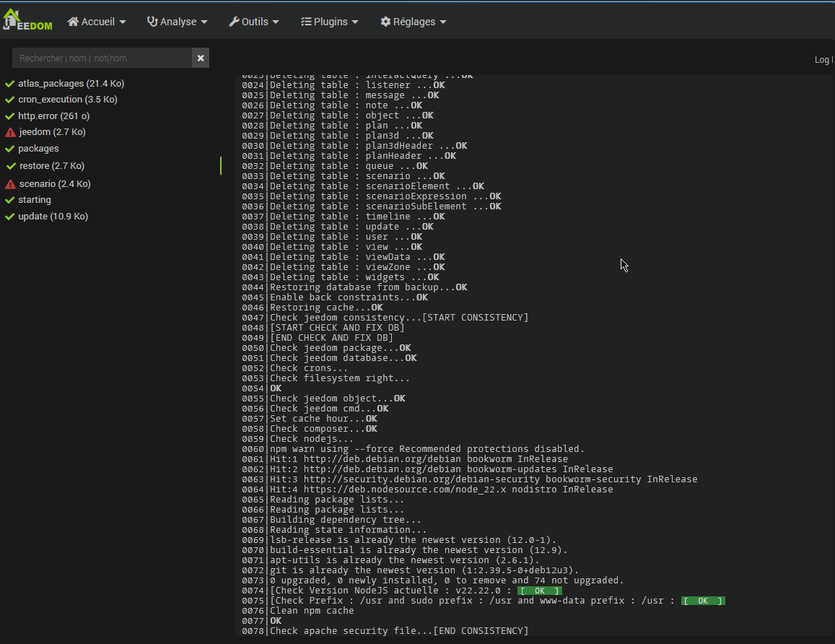Open the cron_execution log
835x644 pixels.
[67, 100]
